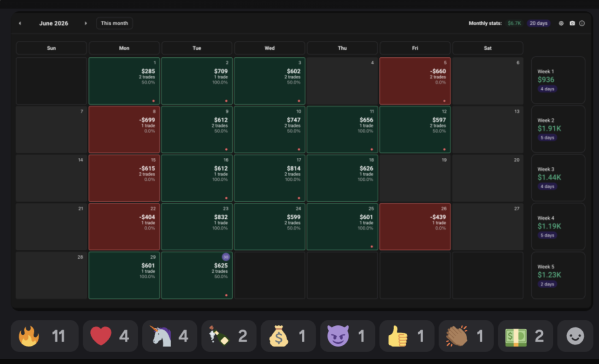Click the unicorn reaction
Viewport: 599px width, 364px height.
click(170, 336)
